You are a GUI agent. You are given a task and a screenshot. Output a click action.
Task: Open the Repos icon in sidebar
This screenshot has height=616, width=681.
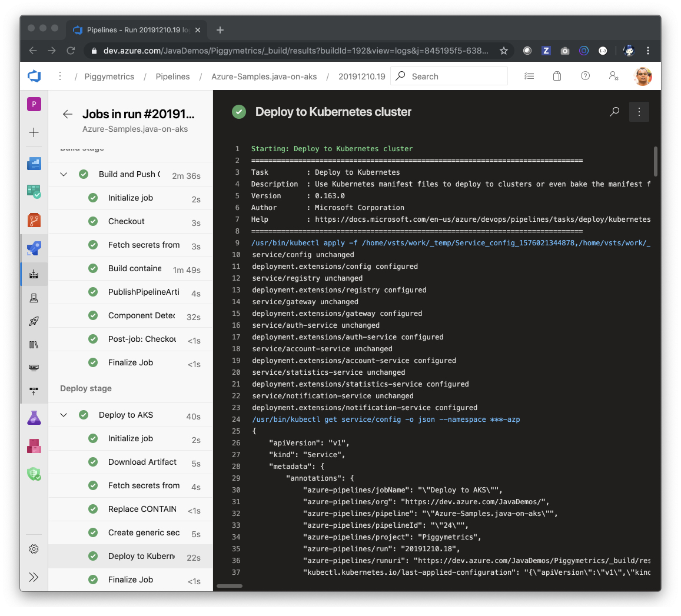click(x=34, y=220)
